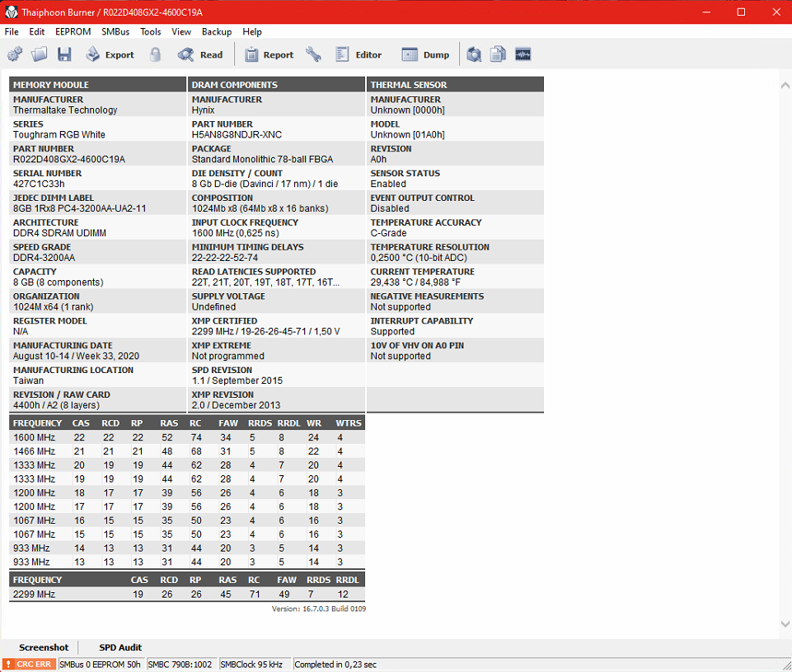Select part number R022D408GX2-4600C19A in the memory module table
Image resolution: width=792 pixels, height=672 pixels.
coord(69,159)
